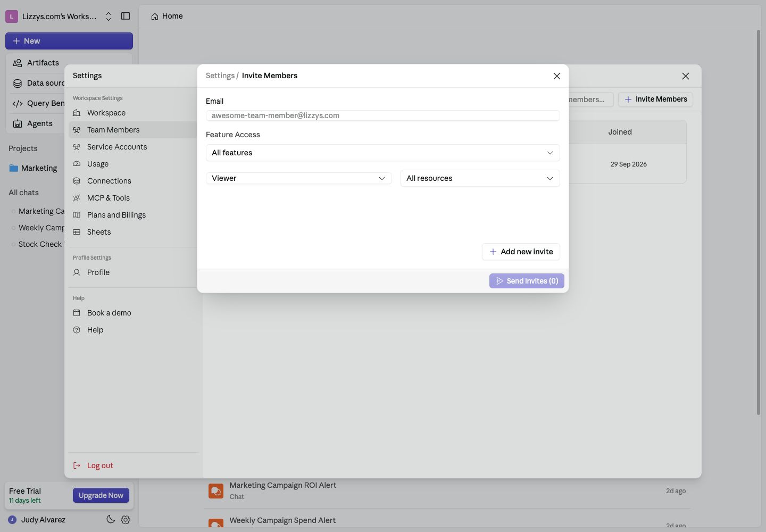Click the New button
This screenshot has width=766, height=532.
tap(69, 41)
